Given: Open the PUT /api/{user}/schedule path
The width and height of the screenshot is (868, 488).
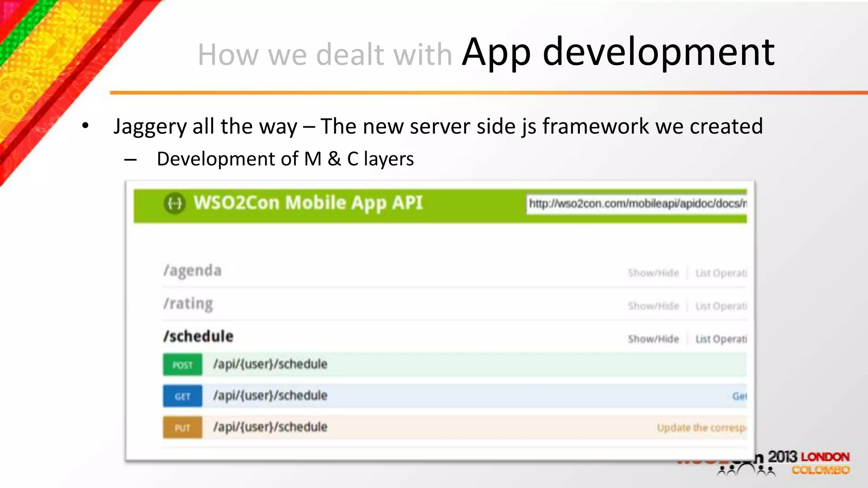Looking at the screenshot, I should [x=270, y=427].
